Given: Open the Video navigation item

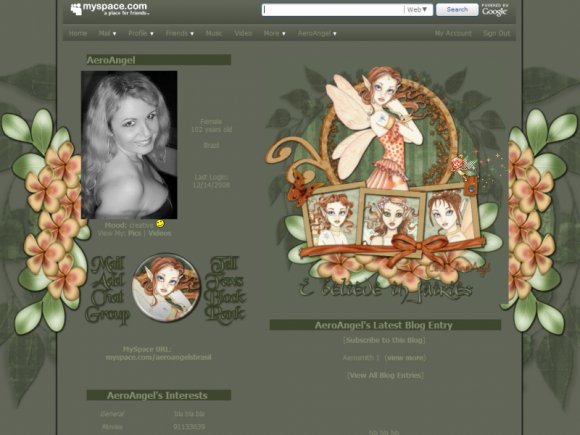Looking at the screenshot, I should [243, 33].
